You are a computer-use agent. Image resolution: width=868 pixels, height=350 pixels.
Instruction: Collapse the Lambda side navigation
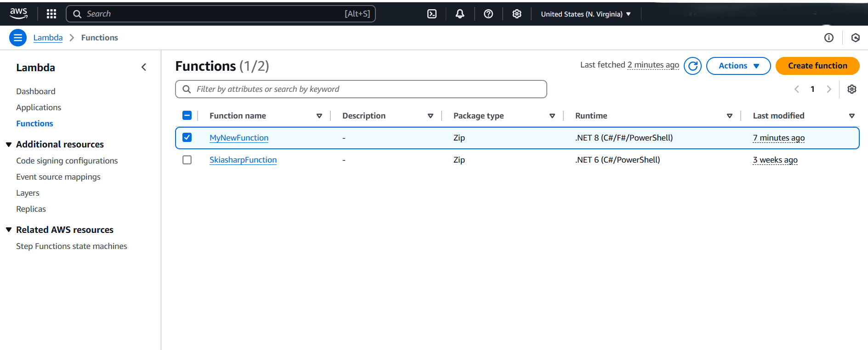point(144,68)
